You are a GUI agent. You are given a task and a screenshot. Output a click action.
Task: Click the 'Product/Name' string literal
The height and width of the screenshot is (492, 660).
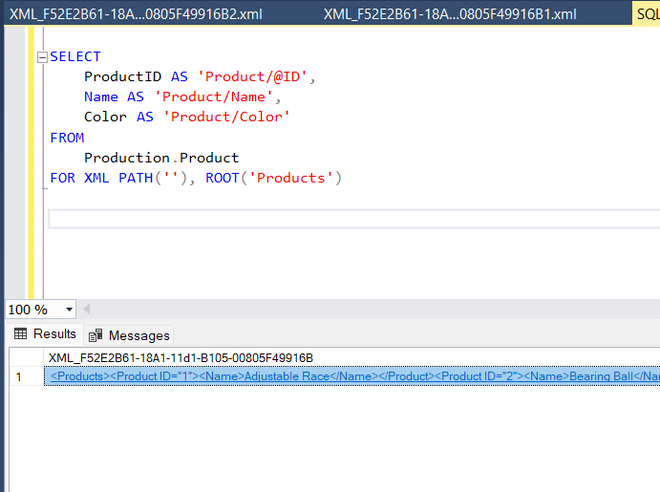(214, 97)
